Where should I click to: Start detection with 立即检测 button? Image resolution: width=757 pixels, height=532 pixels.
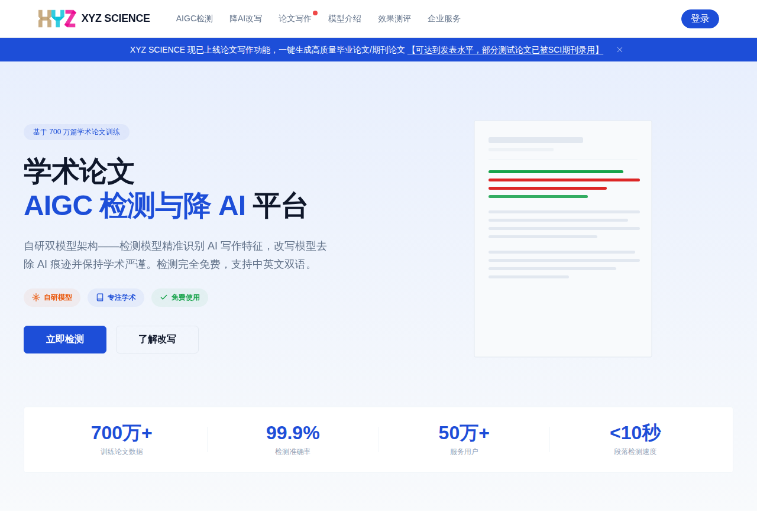tap(65, 339)
